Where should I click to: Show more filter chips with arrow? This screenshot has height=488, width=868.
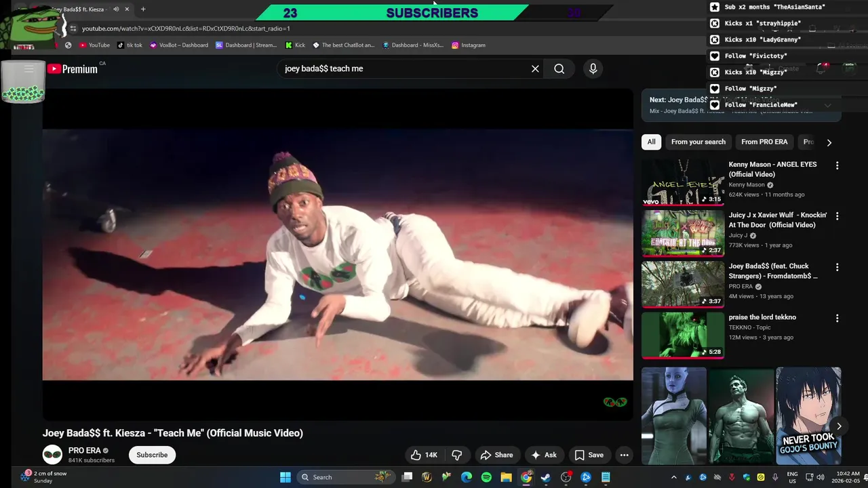click(829, 142)
